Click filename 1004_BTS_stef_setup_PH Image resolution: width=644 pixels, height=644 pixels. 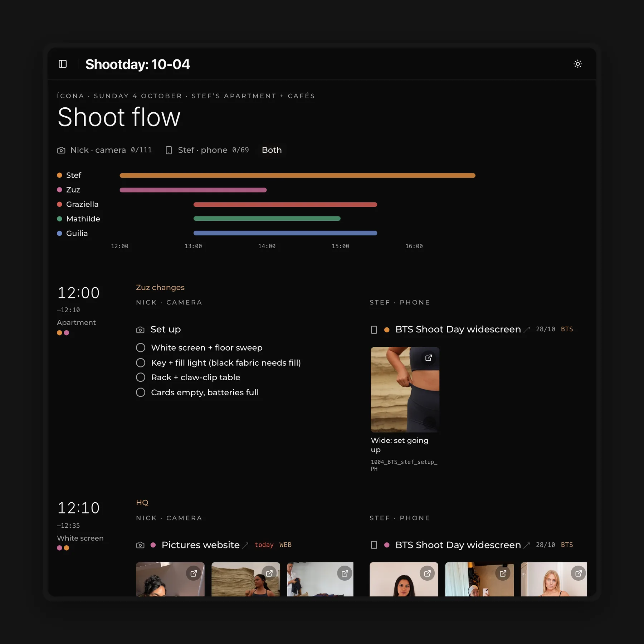(404, 465)
